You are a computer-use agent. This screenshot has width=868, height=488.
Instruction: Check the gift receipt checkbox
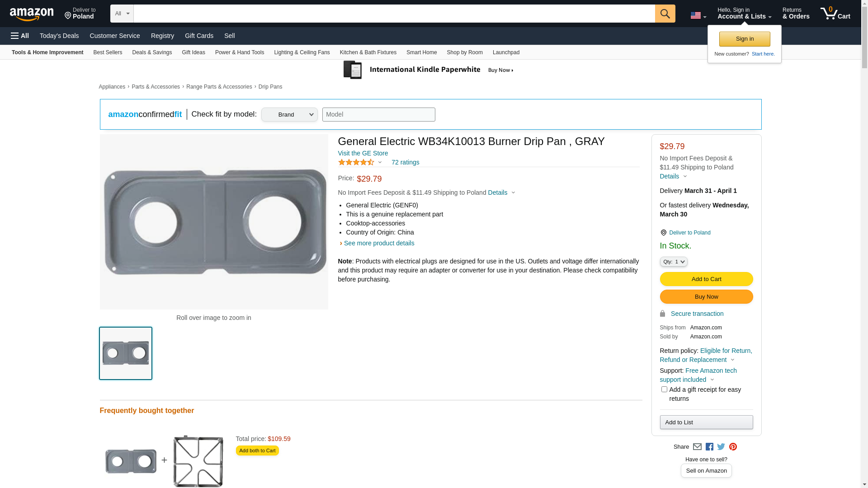point(664,389)
